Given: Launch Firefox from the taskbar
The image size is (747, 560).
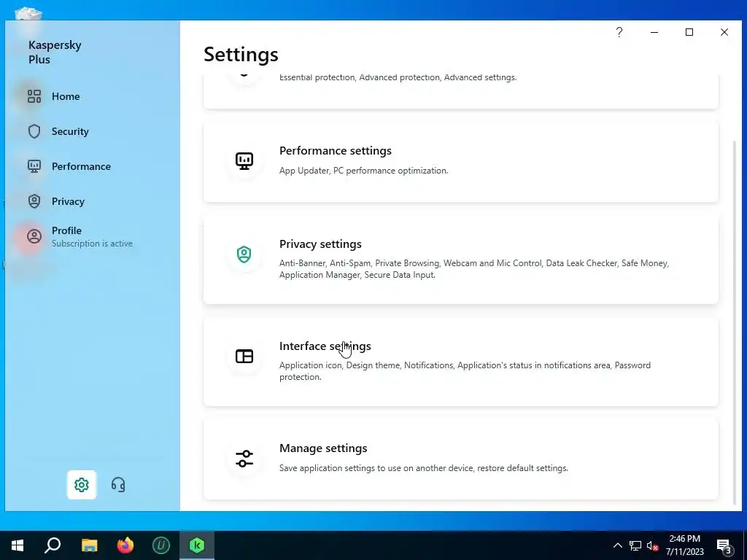Looking at the screenshot, I should (125, 545).
